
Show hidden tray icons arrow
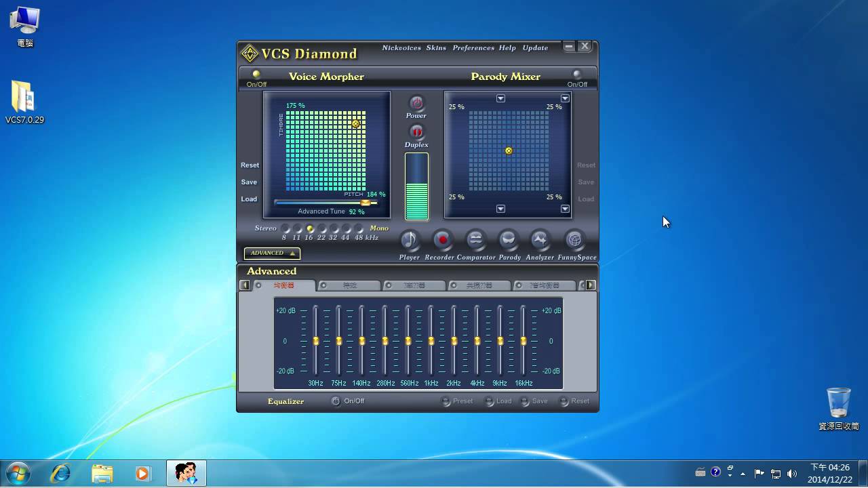click(x=743, y=474)
